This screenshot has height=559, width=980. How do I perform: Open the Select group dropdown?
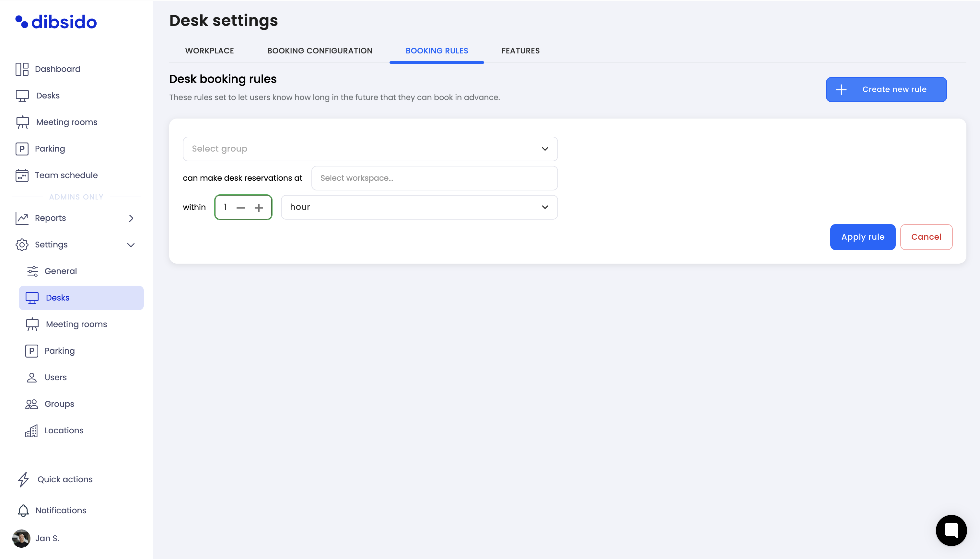370,149
